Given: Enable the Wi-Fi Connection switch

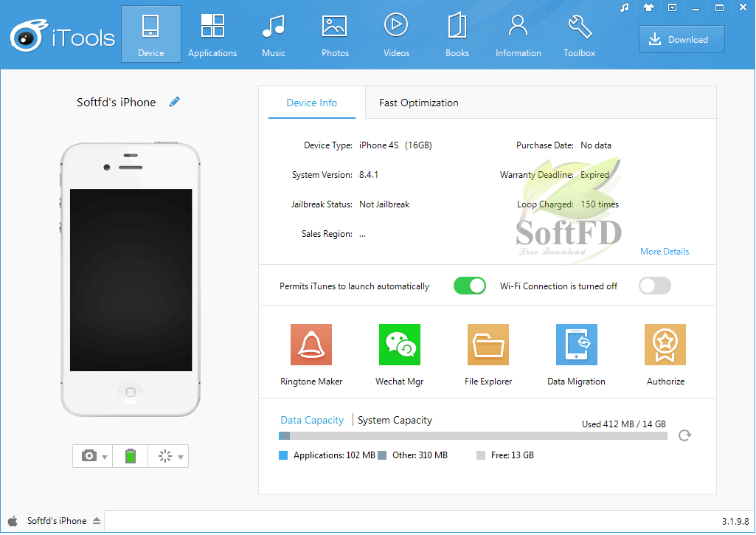Looking at the screenshot, I should click(x=655, y=286).
